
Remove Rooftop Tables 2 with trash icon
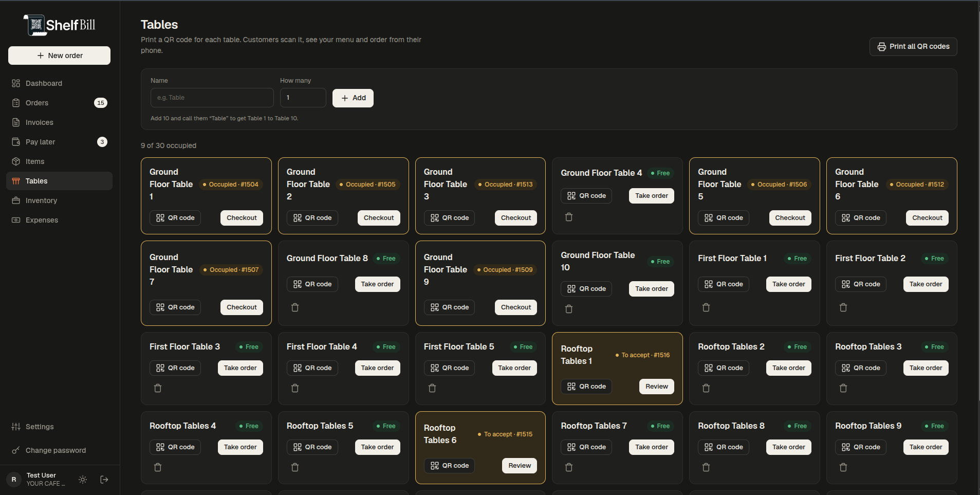[x=706, y=388]
